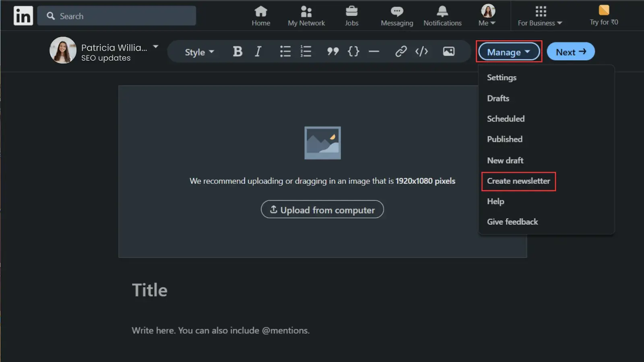Apply bold formatting in the editor toolbar

click(x=237, y=51)
